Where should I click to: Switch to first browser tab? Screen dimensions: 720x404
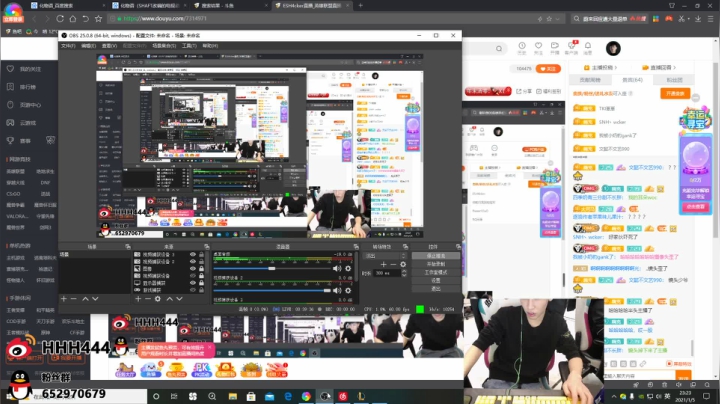[x=66, y=6]
